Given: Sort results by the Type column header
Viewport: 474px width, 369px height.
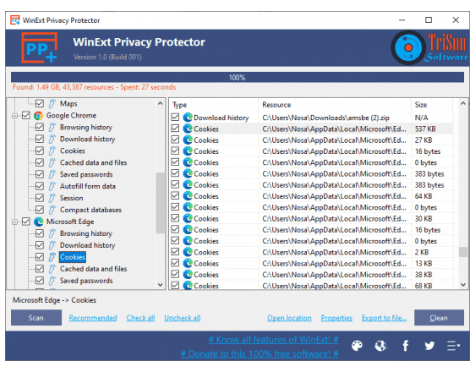Looking at the screenshot, I should (214, 105).
